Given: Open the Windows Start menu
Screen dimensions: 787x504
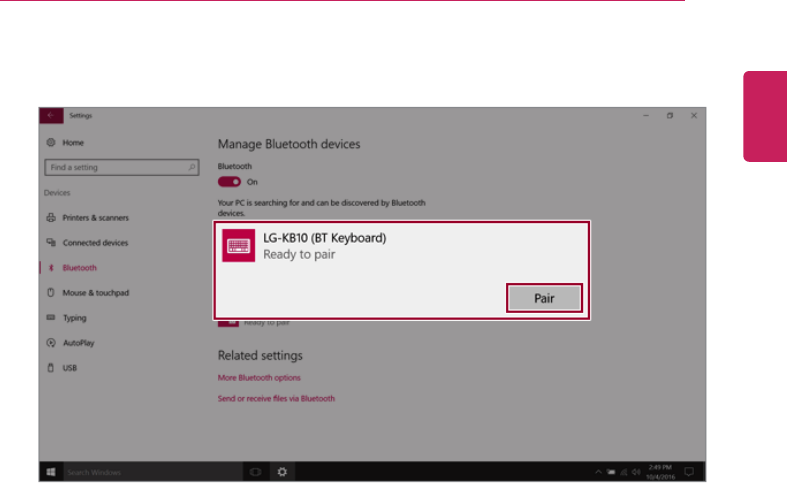Looking at the screenshot, I should pos(51,472).
